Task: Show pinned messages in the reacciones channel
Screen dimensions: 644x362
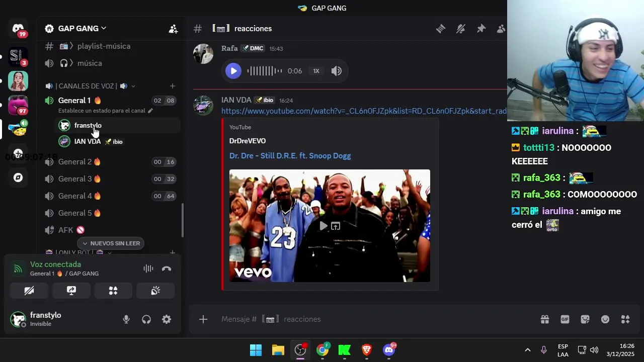Action: tap(481, 29)
